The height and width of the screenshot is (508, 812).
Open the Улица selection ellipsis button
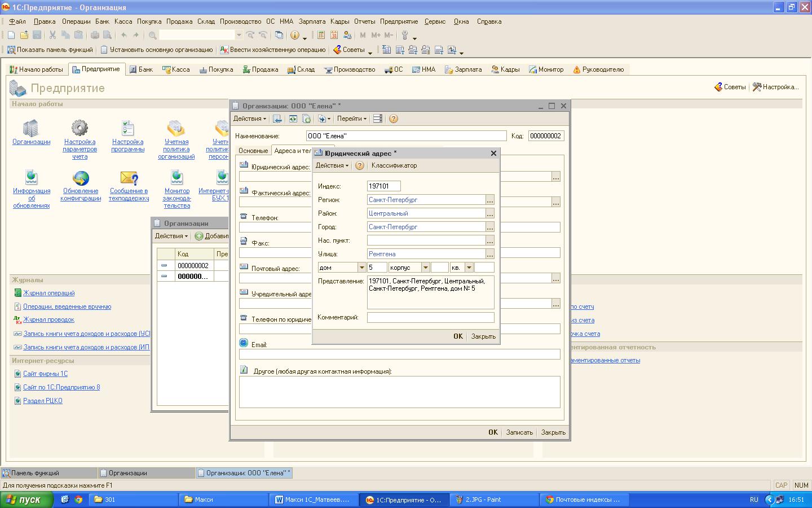coord(490,254)
